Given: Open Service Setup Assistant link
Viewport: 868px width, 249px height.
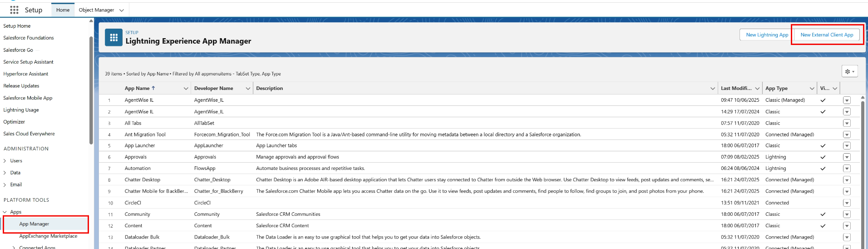Looking at the screenshot, I should [28, 62].
